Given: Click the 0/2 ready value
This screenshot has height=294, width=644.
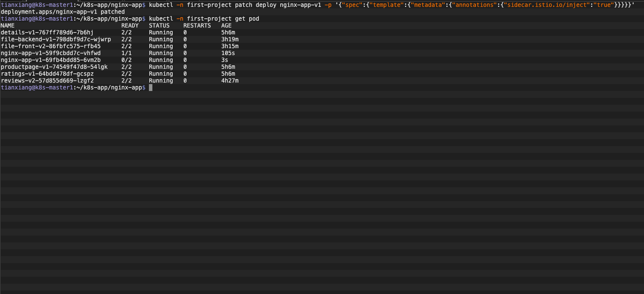Looking at the screenshot, I should tap(126, 60).
